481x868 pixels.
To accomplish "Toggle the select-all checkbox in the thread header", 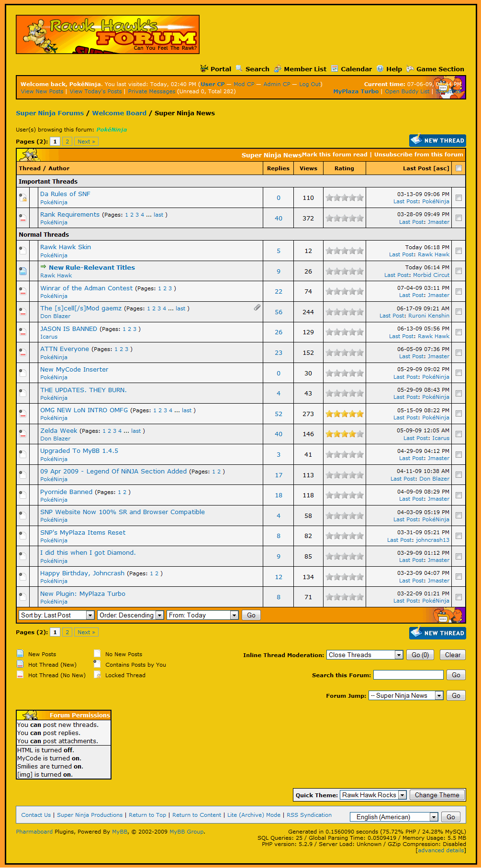I will point(459,168).
